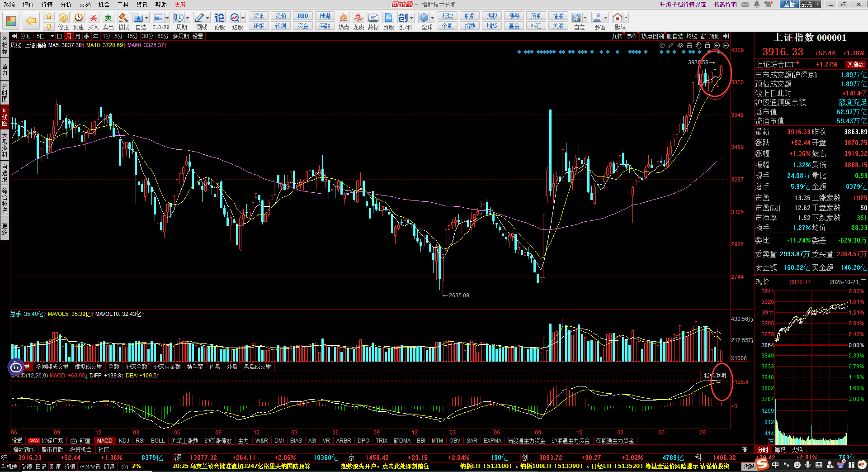Open the 模拟 simulated trading icon
868x472 pixels.
(x=123, y=18)
